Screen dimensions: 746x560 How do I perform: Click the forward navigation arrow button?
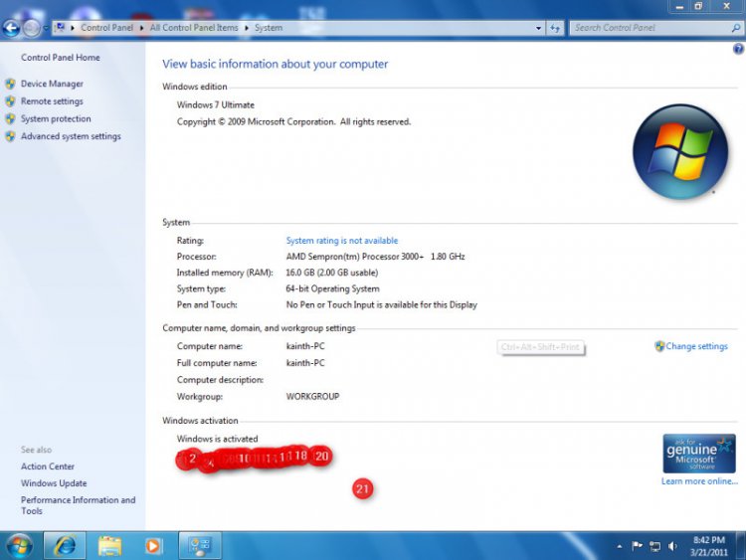coord(32,29)
